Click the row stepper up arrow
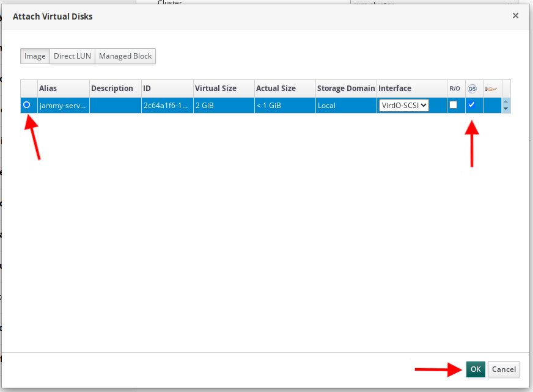Image resolution: width=533 pixels, height=392 pixels. (505, 102)
